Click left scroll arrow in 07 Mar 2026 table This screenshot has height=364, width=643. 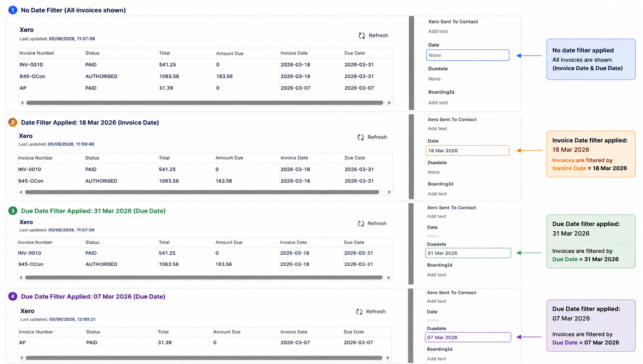(x=22, y=358)
